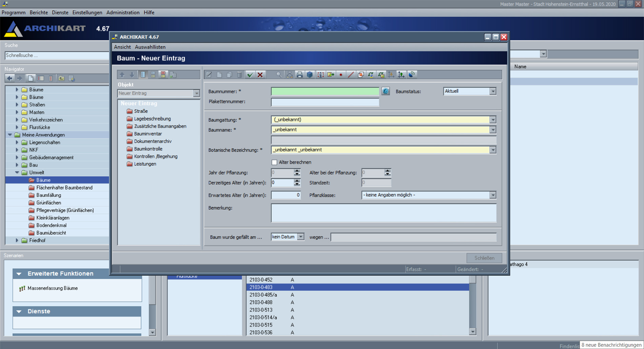Click the Schließen button
Image resolution: width=644 pixels, height=349 pixels.
(484, 258)
